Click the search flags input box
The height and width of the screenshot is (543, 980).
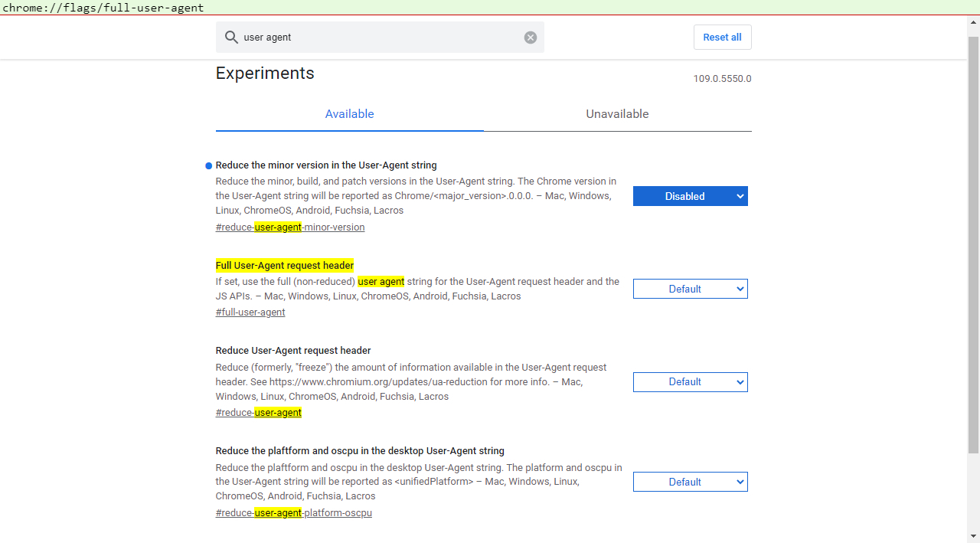point(380,38)
